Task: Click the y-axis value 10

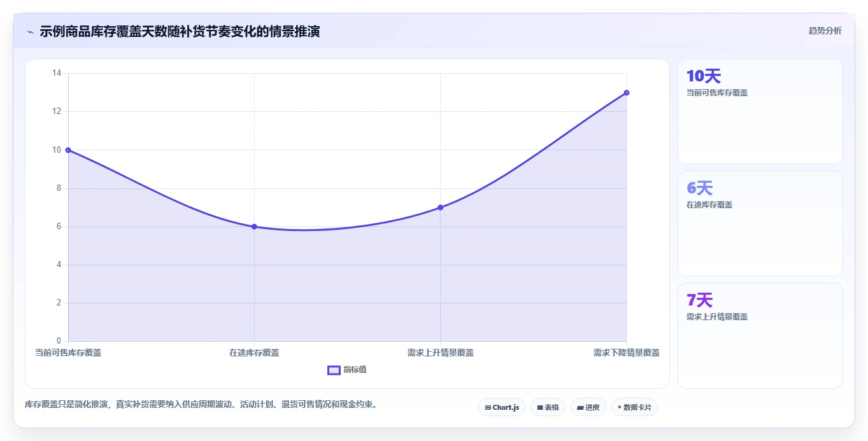Action: pyautogui.click(x=57, y=150)
